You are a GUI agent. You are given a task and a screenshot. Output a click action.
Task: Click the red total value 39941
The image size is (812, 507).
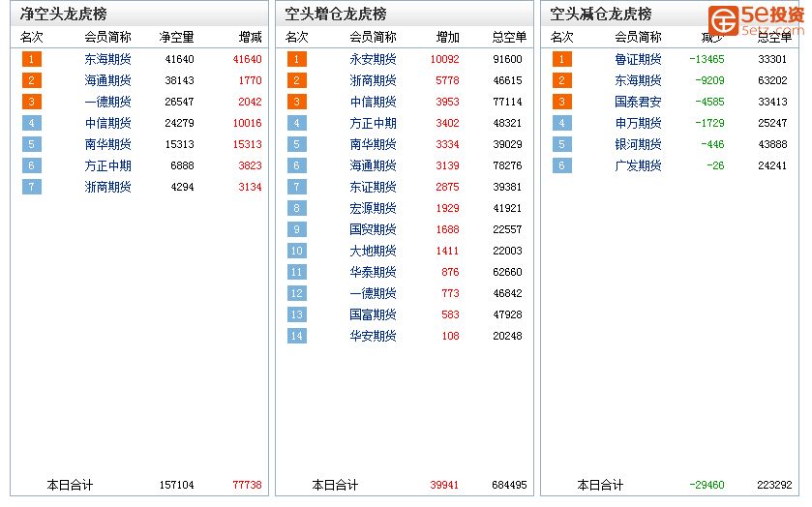[444, 486]
